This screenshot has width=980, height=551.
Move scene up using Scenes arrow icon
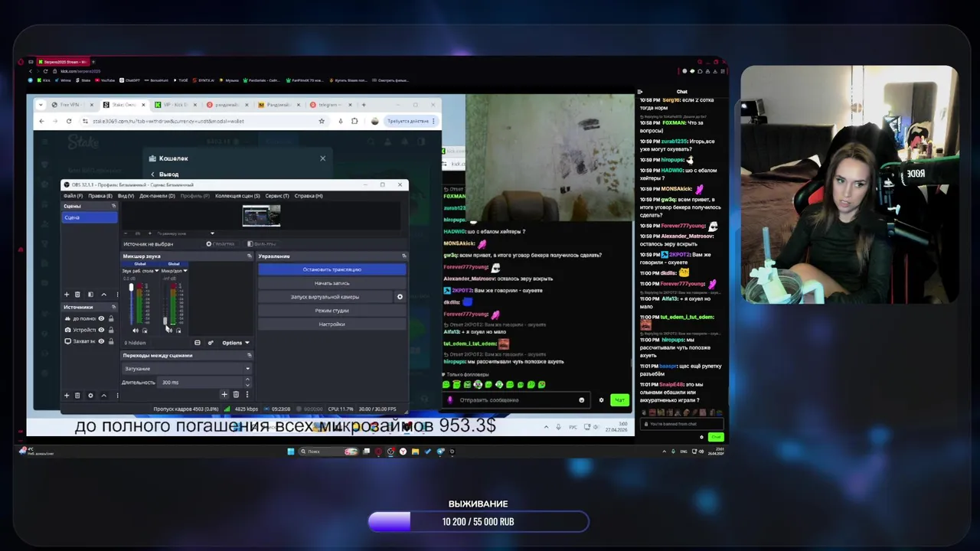pos(104,294)
